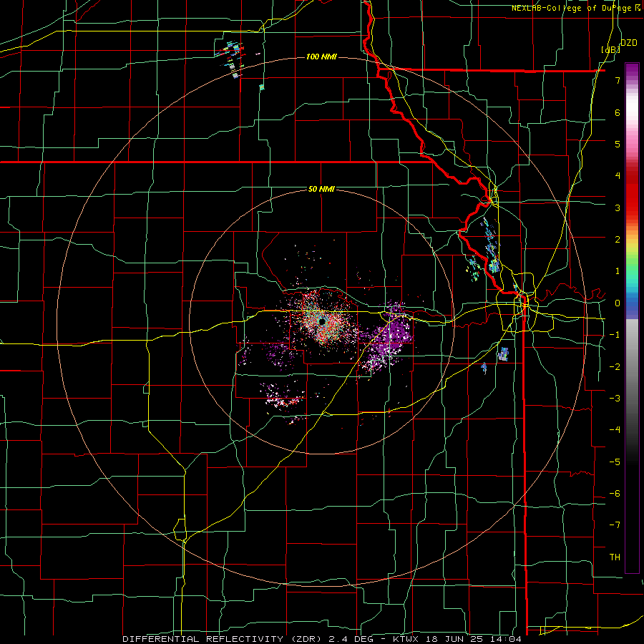Viewport: 644px width, 644px height.
Task: Click legend value 5
Action: [x=618, y=144]
